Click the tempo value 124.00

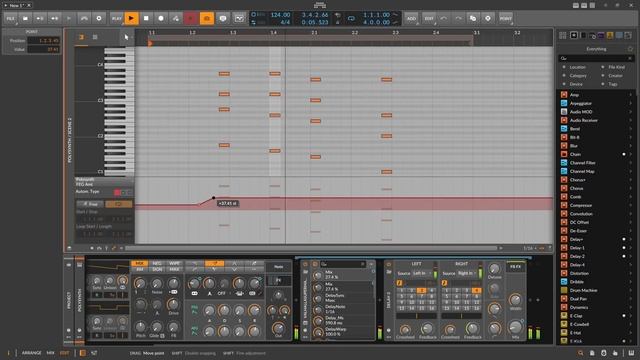coord(280,15)
